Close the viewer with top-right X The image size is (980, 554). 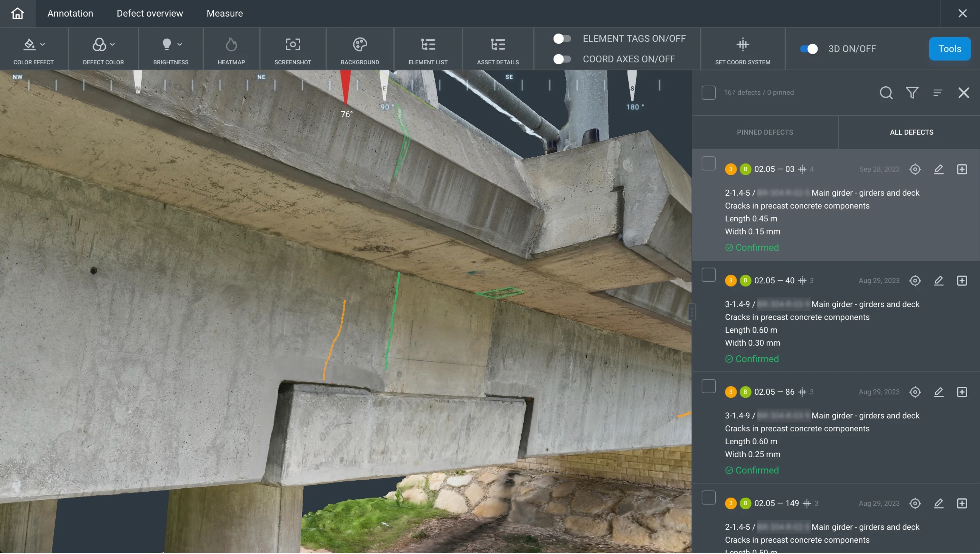click(962, 13)
